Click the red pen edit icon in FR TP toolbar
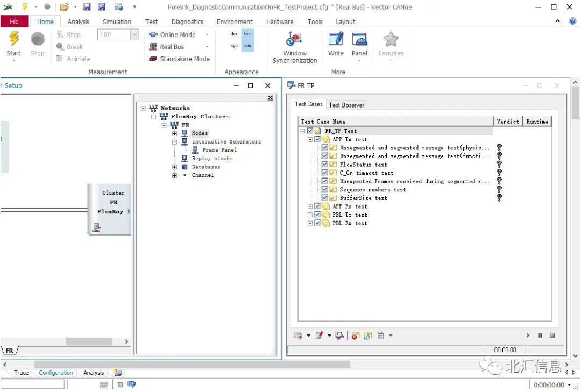Image resolution: width=581 pixels, height=392 pixels. [x=318, y=336]
